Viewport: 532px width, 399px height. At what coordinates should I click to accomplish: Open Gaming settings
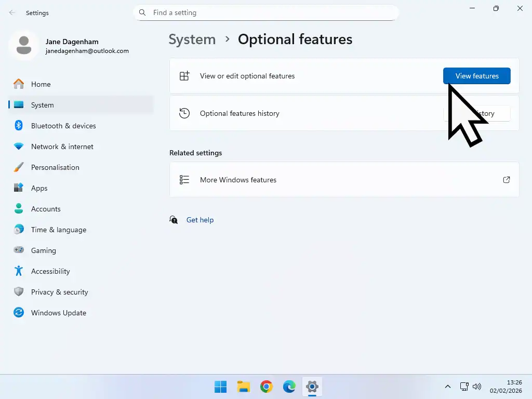pos(44,250)
